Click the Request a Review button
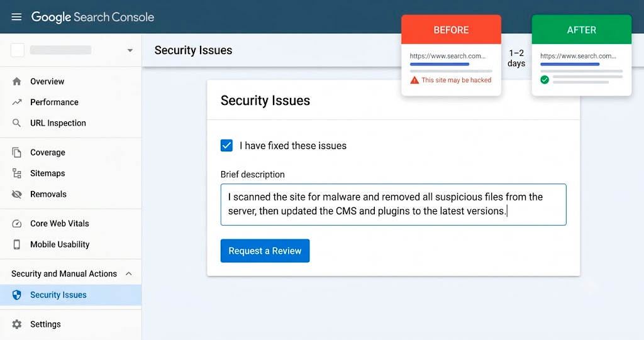Image resolution: width=644 pixels, height=340 pixels. (265, 251)
